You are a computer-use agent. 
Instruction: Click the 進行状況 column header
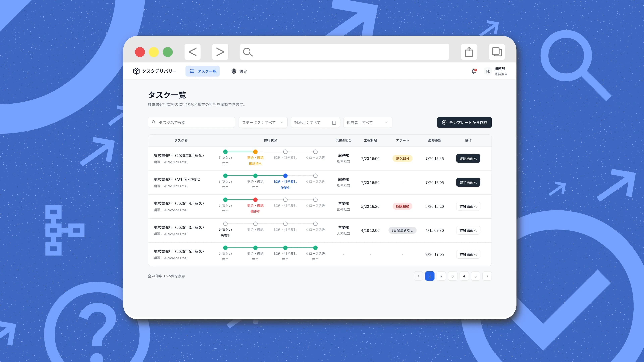click(270, 140)
